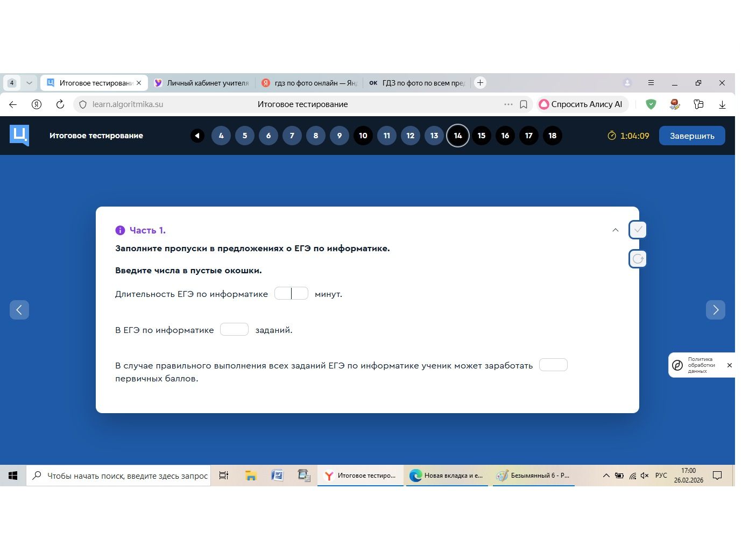Jump to question 8
The height and width of the screenshot is (560, 749).
(x=316, y=136)
